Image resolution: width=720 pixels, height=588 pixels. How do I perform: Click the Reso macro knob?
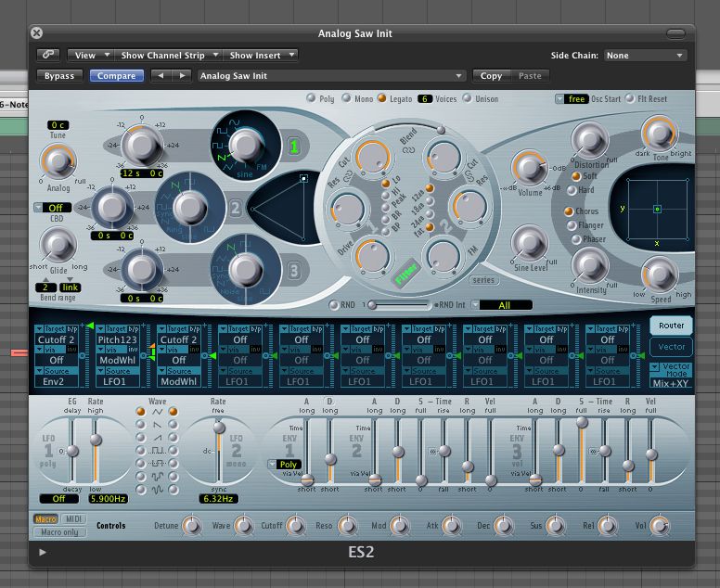[x=348, y=526]
